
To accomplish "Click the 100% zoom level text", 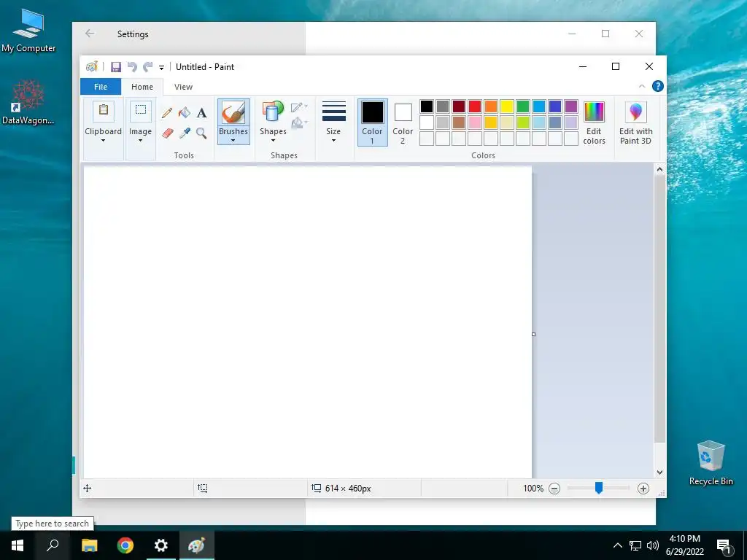I will pos(533,489).
